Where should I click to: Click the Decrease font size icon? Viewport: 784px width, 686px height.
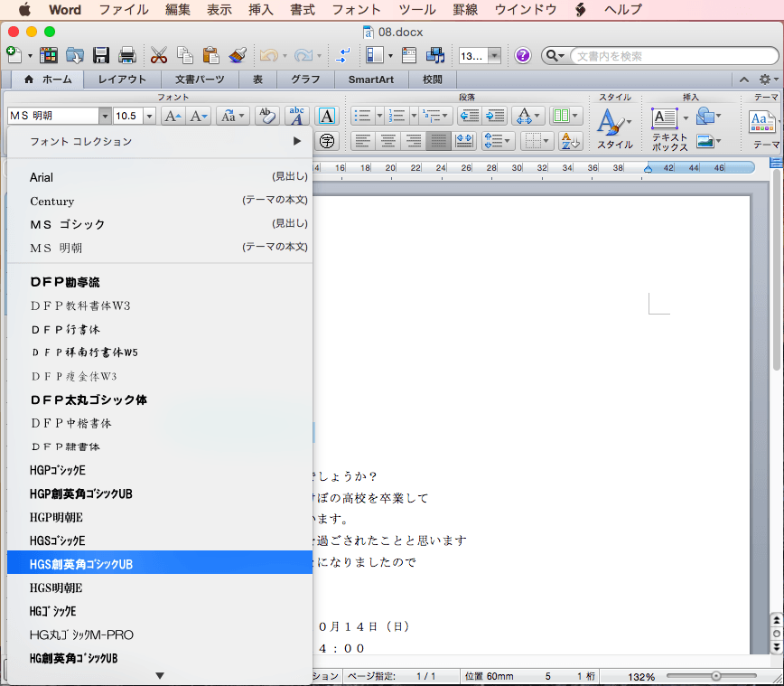[x=199, y=116]
